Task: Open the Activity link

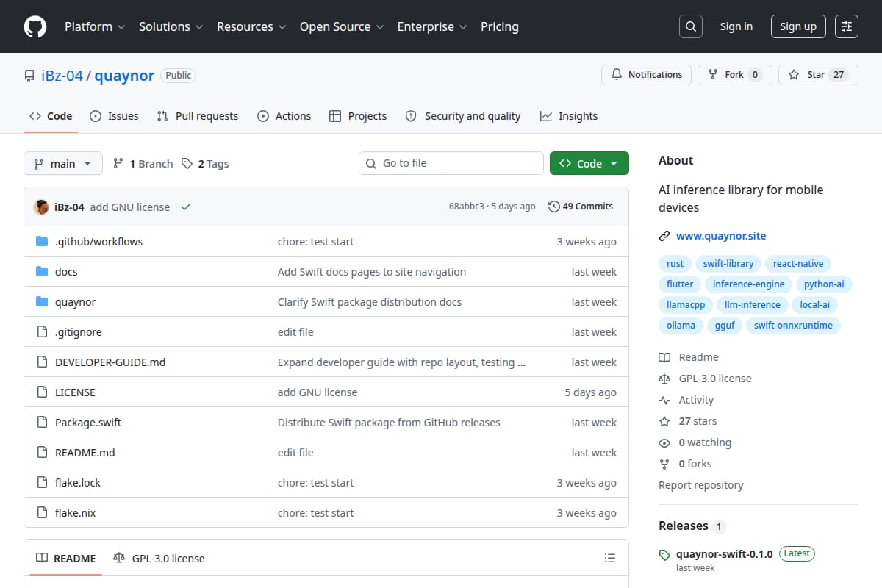Action: point(686,400)
